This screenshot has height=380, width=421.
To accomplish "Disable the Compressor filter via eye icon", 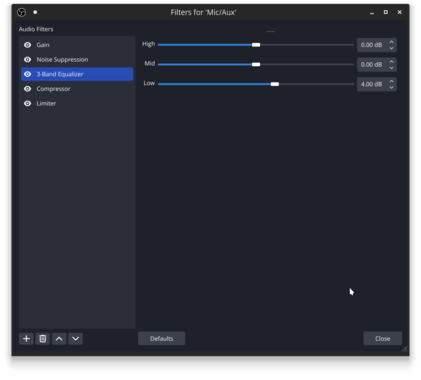I will 28,89.
